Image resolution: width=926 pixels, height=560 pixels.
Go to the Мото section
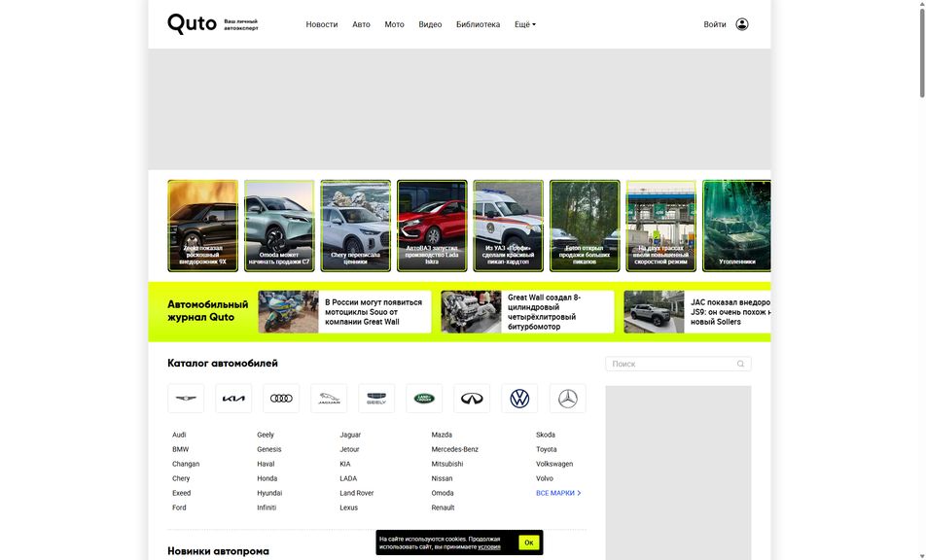[395, 24]
